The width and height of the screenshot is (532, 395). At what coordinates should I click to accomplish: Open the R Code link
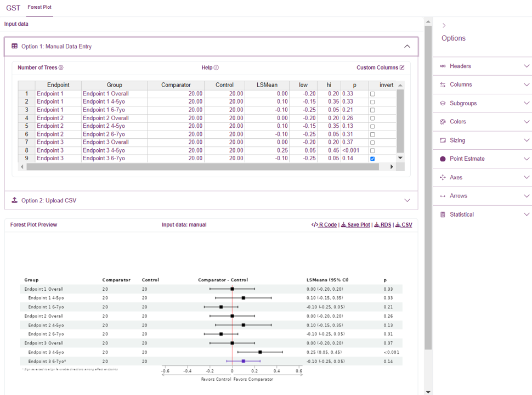pyautogui.click(x=324, y=224)
